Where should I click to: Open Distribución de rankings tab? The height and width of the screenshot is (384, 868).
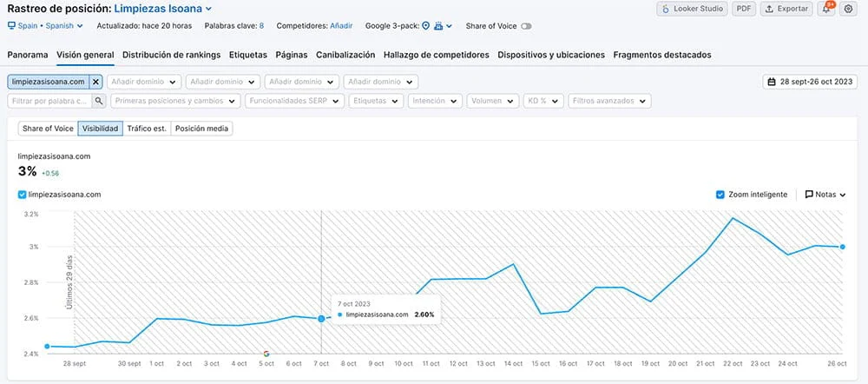[x=172, y=55]
